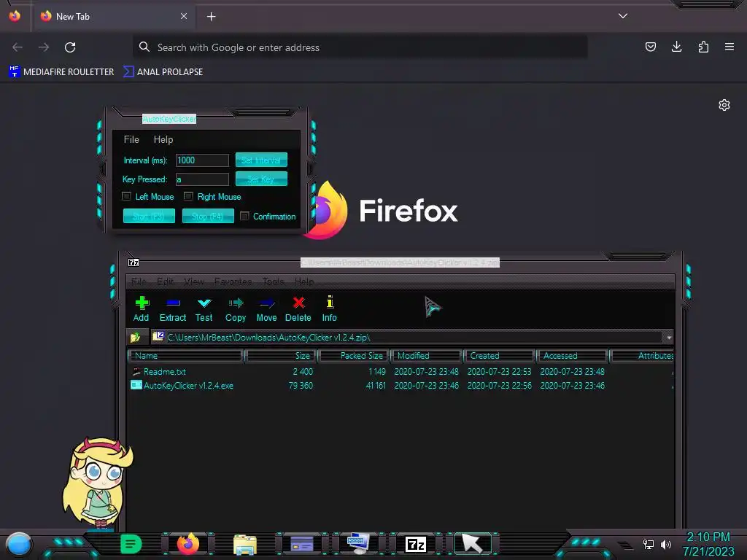
Task: Click the 7z logo in window title
Action: 134,262
